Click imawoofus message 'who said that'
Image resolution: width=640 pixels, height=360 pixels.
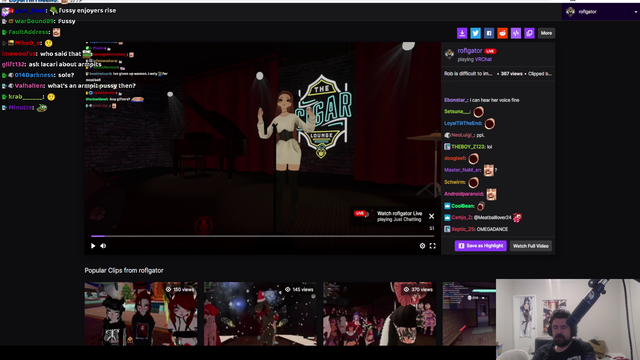click(60, 54)
